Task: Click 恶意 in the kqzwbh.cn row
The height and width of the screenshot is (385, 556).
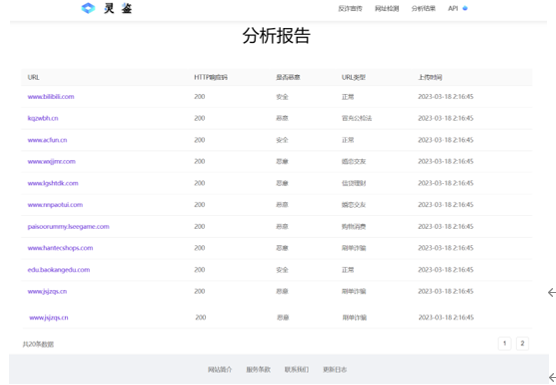Action: 282,118
